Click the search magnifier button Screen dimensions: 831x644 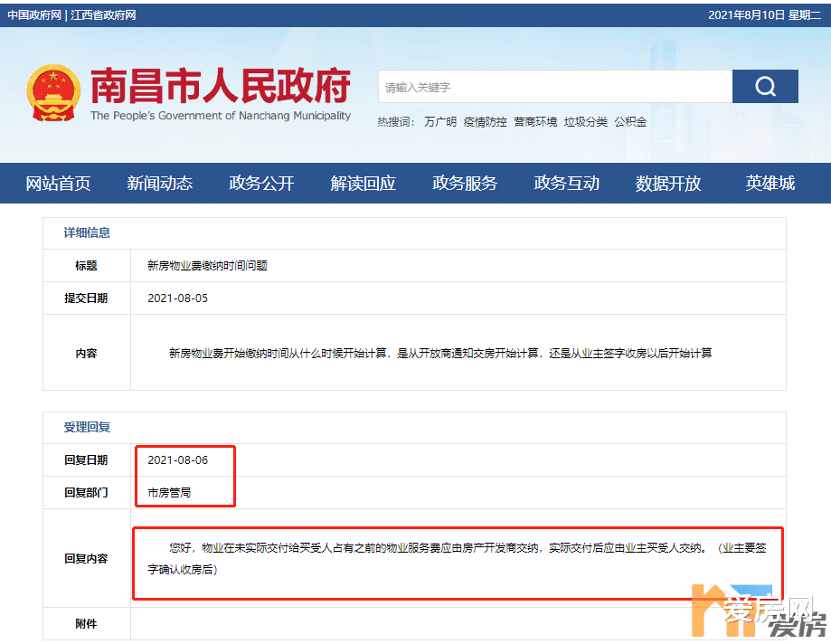765,87
